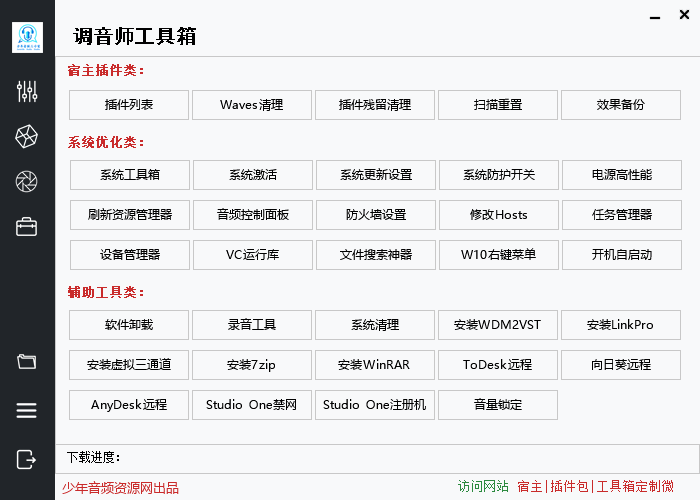
Task: Click W10右键菜单 button
Action: (499, 255)
